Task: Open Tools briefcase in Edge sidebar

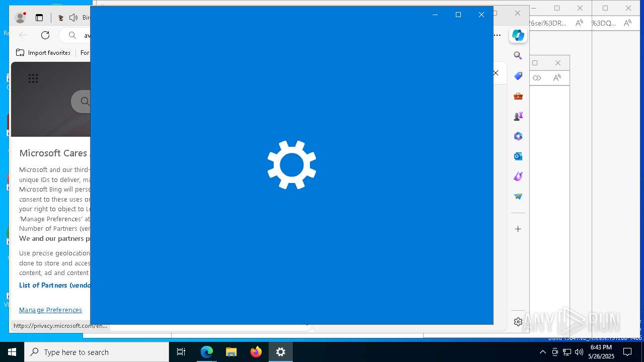Action: (518, 96)
